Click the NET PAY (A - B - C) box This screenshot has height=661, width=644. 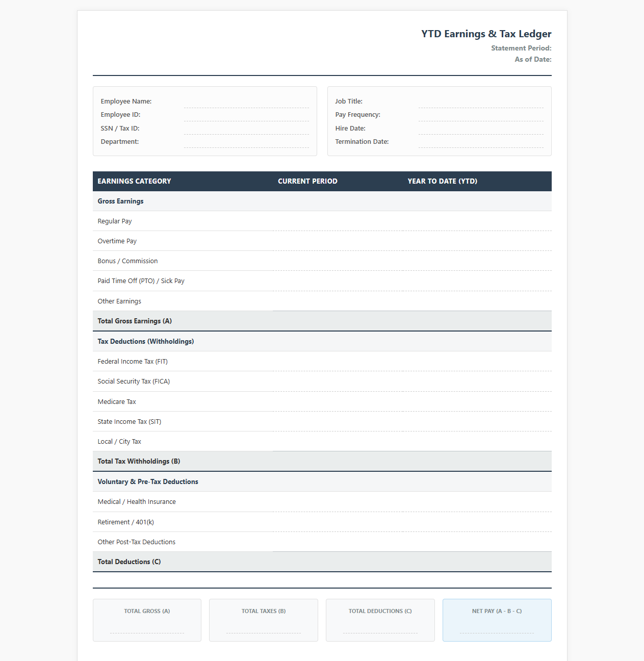click(497, 620)
